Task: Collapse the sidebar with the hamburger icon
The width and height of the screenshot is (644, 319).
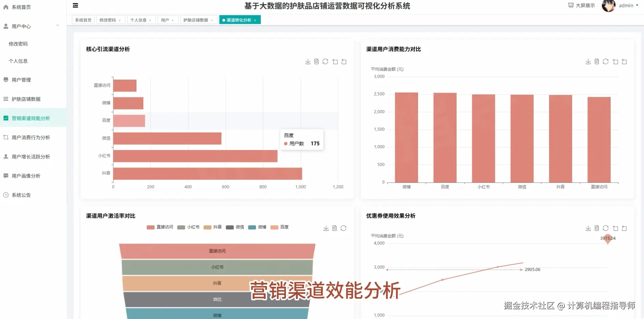Action: coord(75,5)
